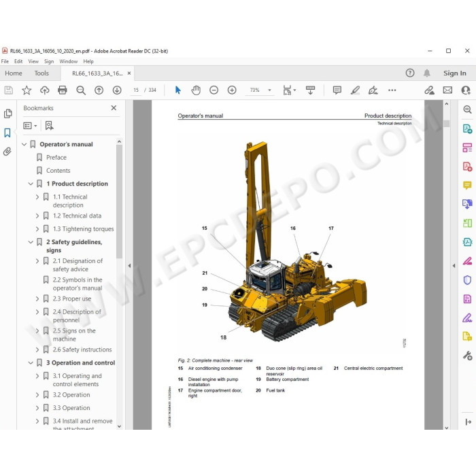476x476 pixels.
Task: Add bookmark star in toolbar
Action: [27, 90]
